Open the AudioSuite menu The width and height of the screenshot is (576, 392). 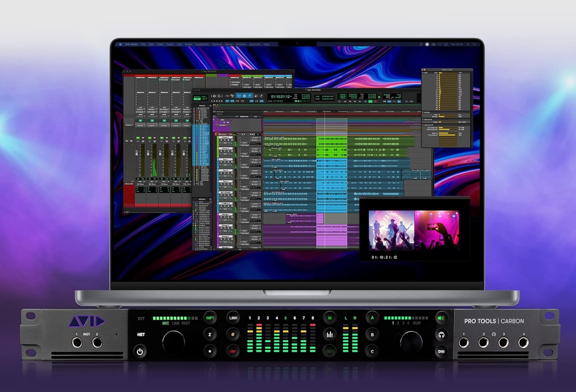pyautogui.click(x=202, y=45)
